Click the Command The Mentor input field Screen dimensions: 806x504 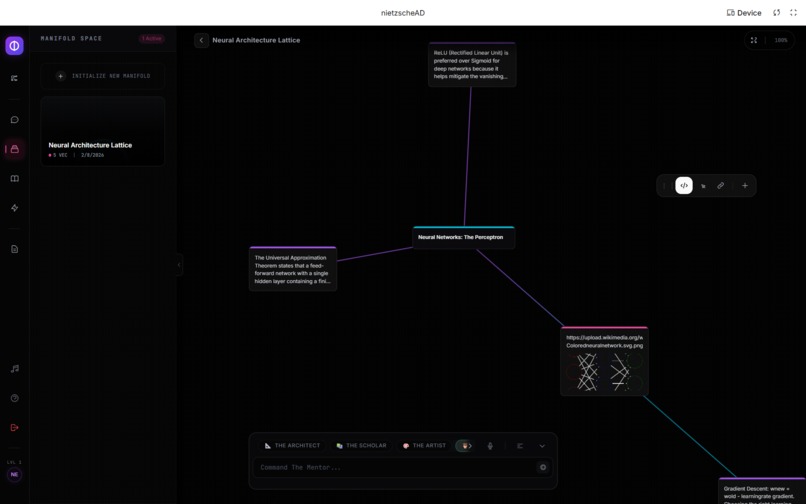[x=395, y=467]
